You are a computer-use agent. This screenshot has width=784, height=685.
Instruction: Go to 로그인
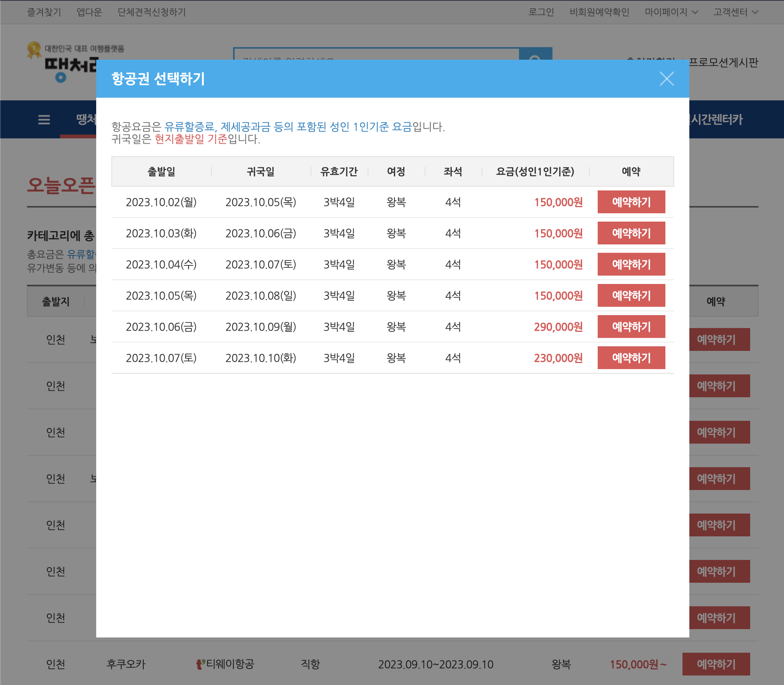pyautogui.click(x=541, y=12)
